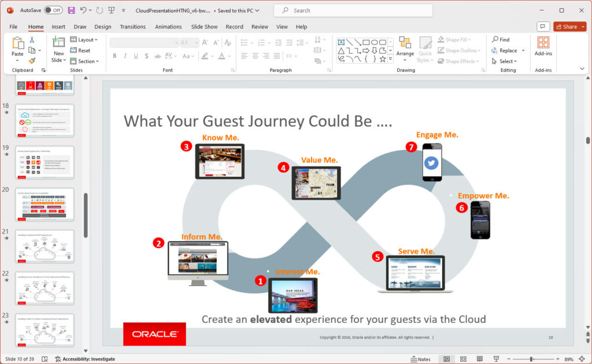Switch to the Slide Show tab
This screenshot has width=592, height=364.
click(204, 27)
